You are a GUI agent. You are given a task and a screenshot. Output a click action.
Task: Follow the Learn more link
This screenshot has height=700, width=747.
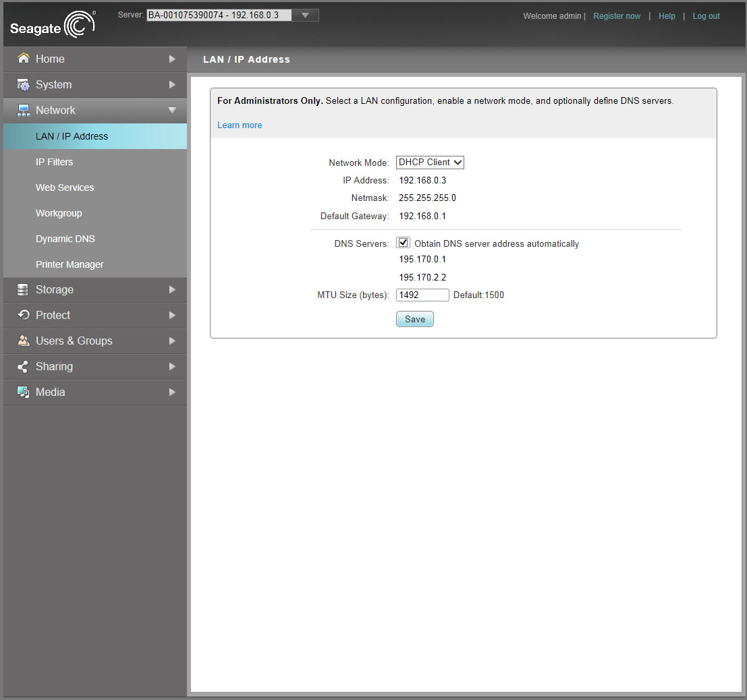[240, 125]
